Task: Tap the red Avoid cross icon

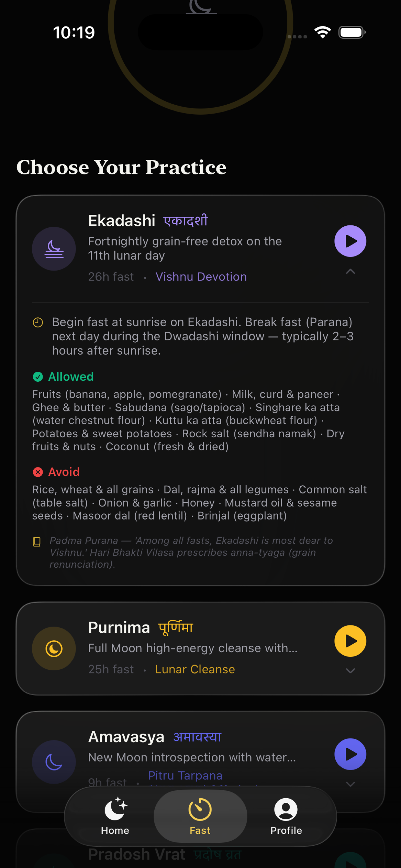Action: point(38,472)
